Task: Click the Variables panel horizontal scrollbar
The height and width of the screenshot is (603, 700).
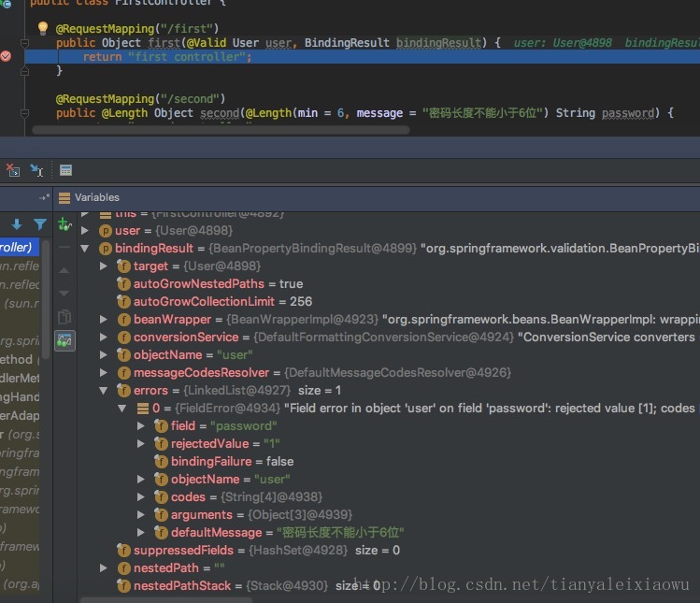Action: tap(166, 600)
